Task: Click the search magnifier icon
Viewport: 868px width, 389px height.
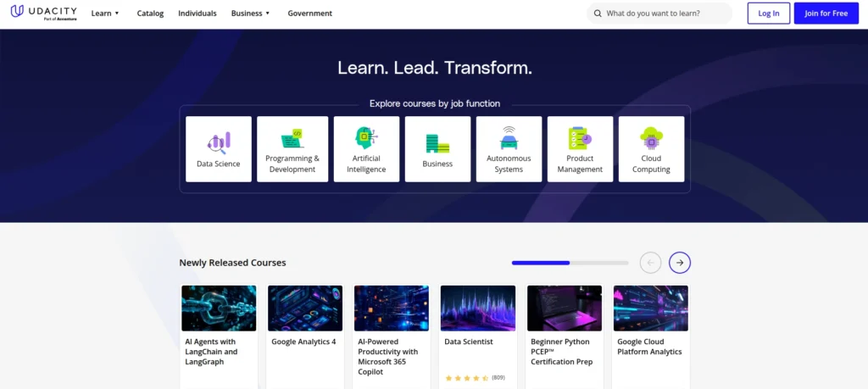Action: pos(598,14)
